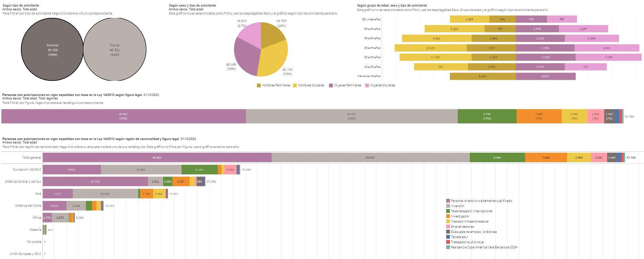Click the Emprendedores legend swatch
The height and width of the screenshot is (259, 644).
point(448,227)
